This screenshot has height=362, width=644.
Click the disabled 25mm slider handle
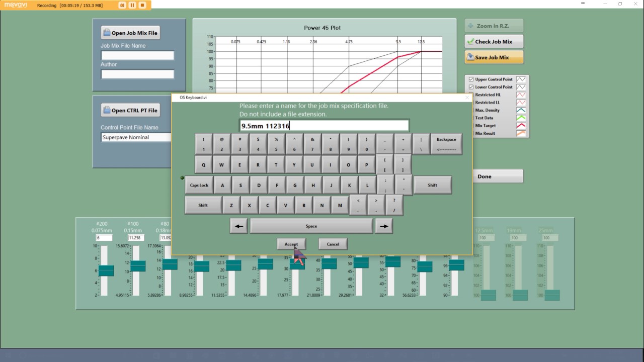(x=552, y=295)
